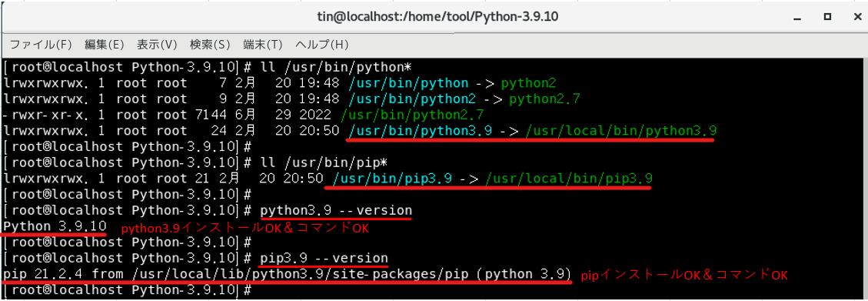Click the /usr/local/bin/python3.9 link target

pos(621,132)
